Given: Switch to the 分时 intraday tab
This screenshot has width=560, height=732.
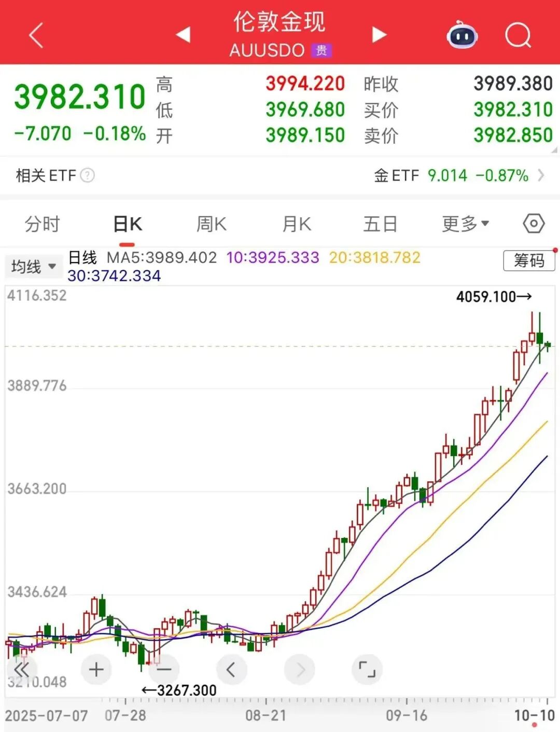Looking at the screenshot, I should [41, 223].
